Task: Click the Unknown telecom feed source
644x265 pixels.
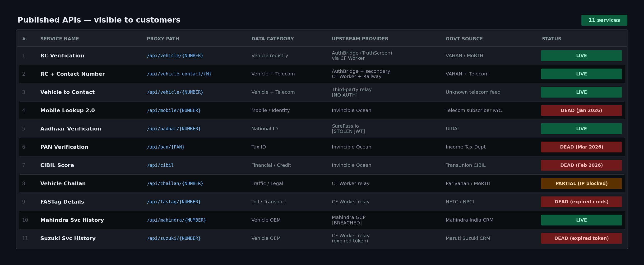Action: 473,92
